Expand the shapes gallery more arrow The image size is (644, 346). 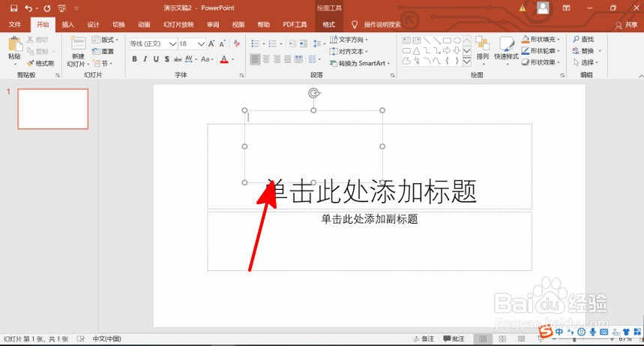467,62
